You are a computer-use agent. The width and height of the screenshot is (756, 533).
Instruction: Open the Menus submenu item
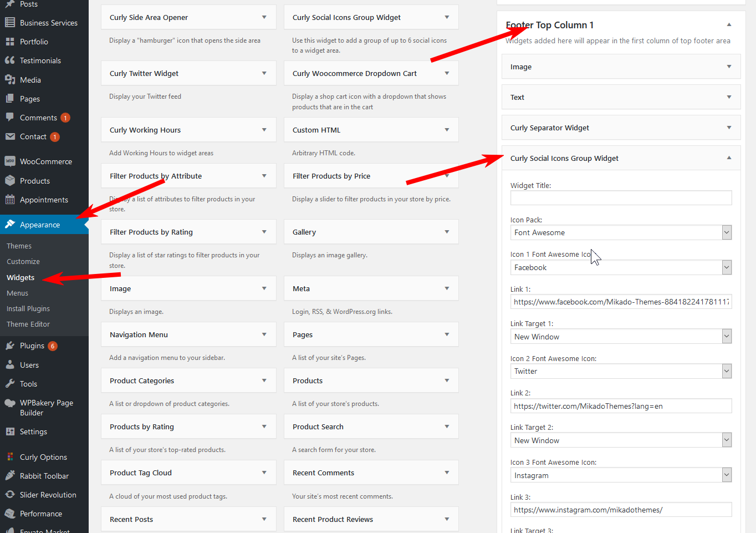pyautogui.click(x=17, y=293)
